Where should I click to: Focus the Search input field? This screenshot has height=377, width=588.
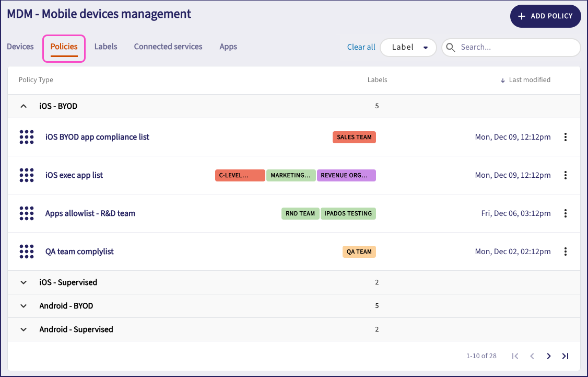coord(517,47)
